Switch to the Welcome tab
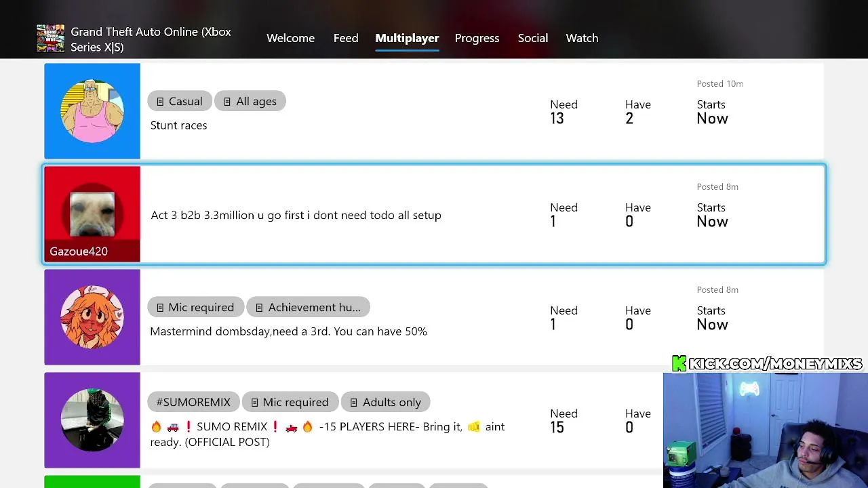Image resolution: width=868 pixels, height=488 pixels. point(290,38)
